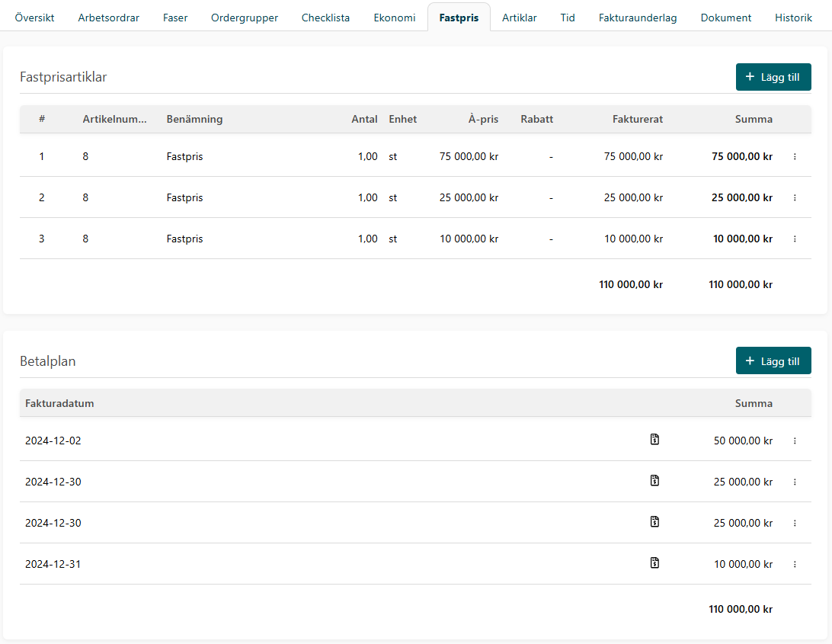This screenshot has width=832, height=644.
Task: Click the Betalplan total 110 000,00 kr
Action: (741, 609)
